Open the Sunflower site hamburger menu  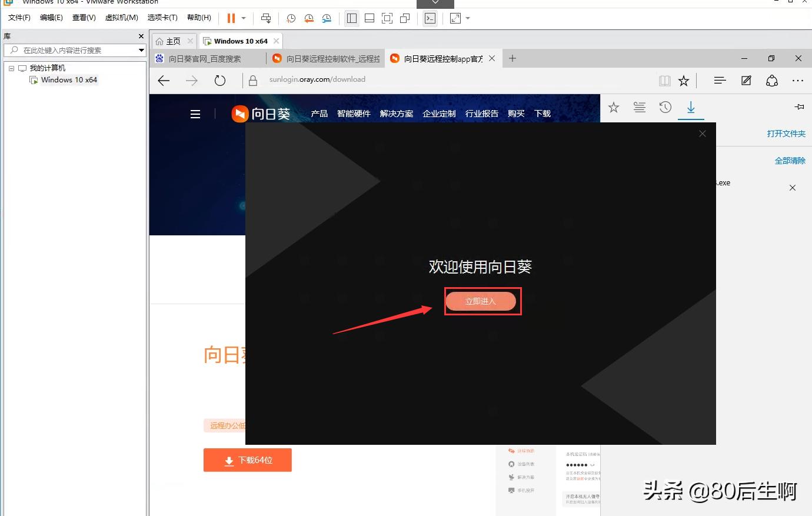[x=195, y=114]
